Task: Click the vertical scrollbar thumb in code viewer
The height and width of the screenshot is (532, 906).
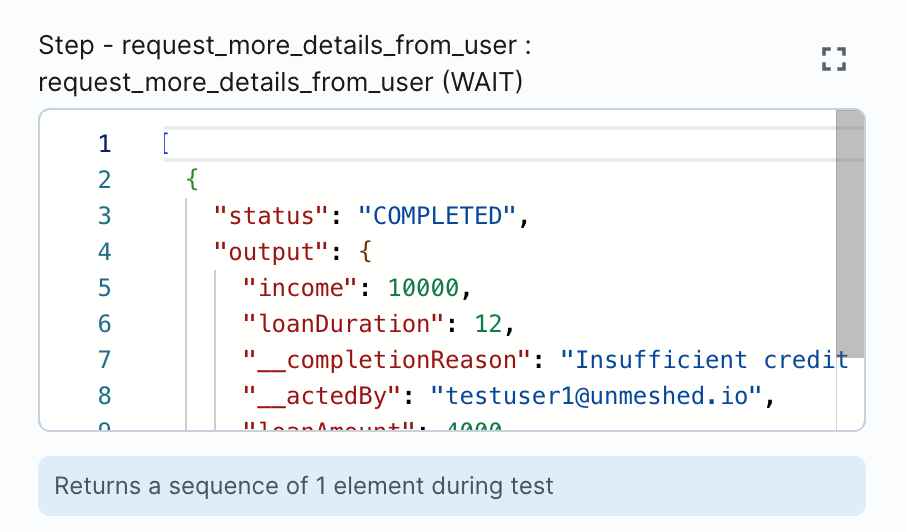Action: coord(849,230)
